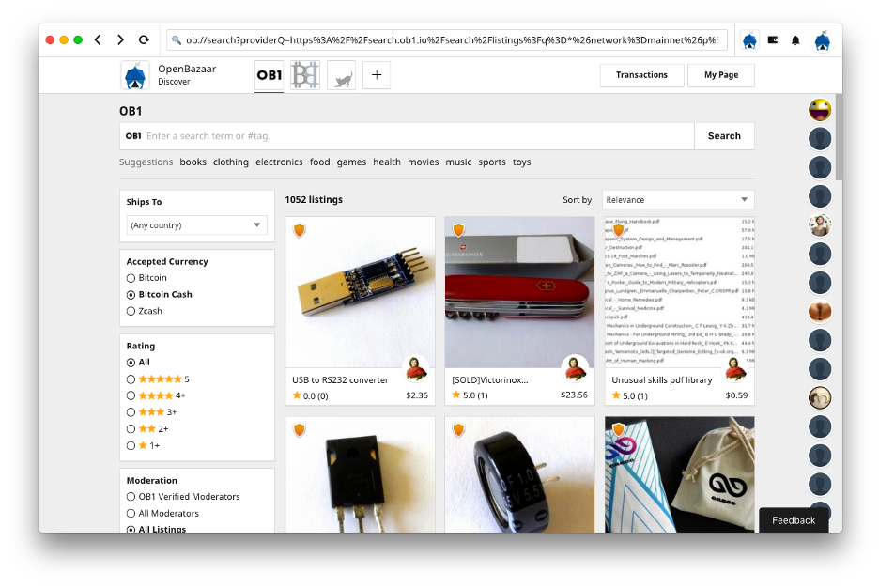Open the yellow smiley avatar in sidebar

point(820,110)
